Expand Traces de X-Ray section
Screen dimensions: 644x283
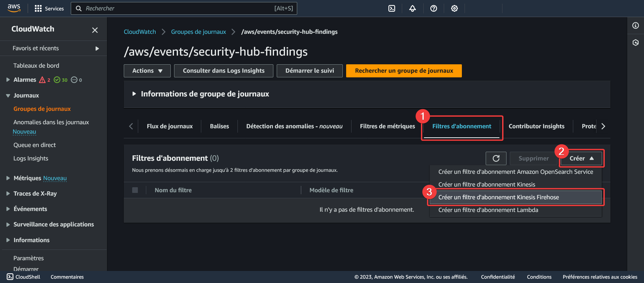click(8, 194)
